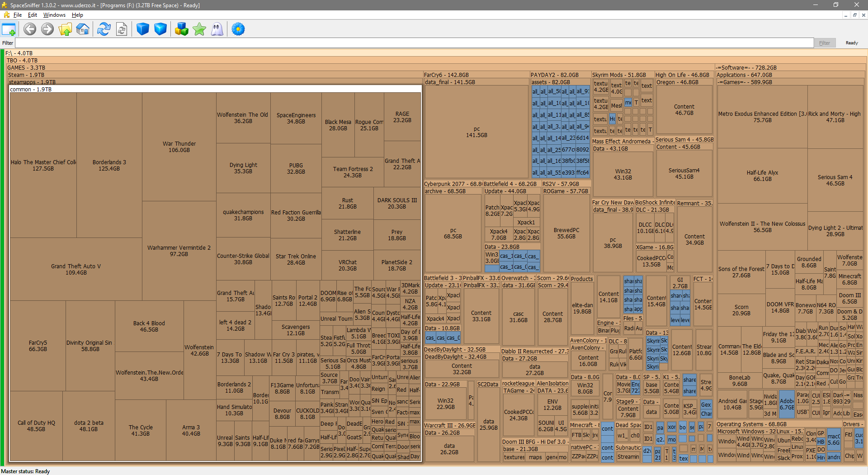Show less detail (solid blue cube)

point(143,29)
